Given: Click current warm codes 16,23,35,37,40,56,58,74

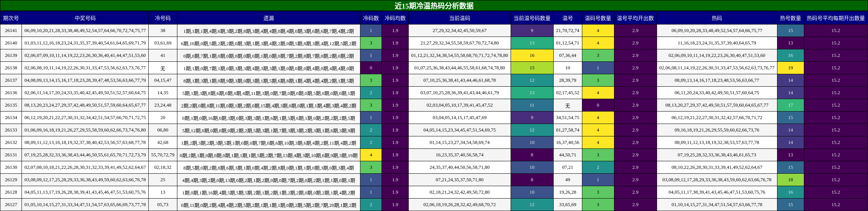Looking at the screenshot, I should point(460,155).
